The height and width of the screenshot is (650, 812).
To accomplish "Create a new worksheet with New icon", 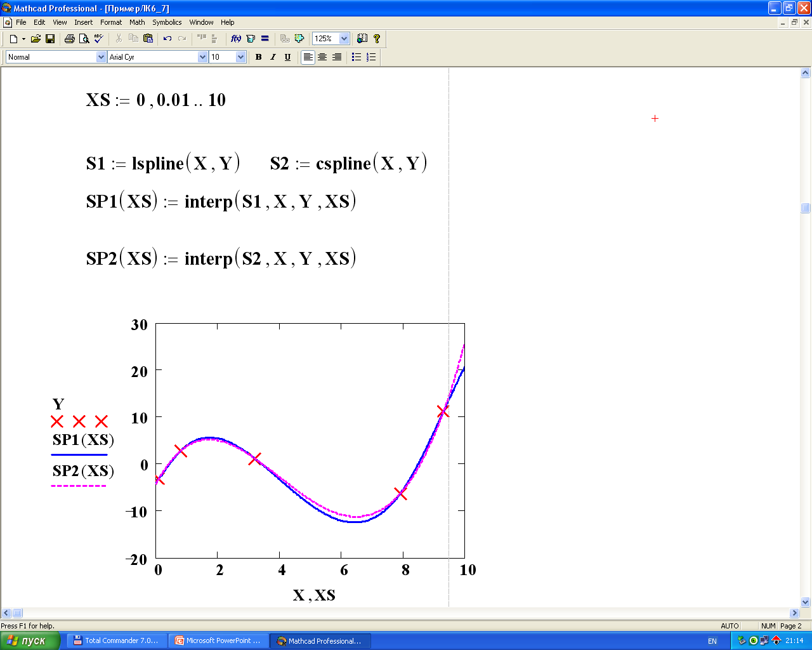I will [13, 39].
